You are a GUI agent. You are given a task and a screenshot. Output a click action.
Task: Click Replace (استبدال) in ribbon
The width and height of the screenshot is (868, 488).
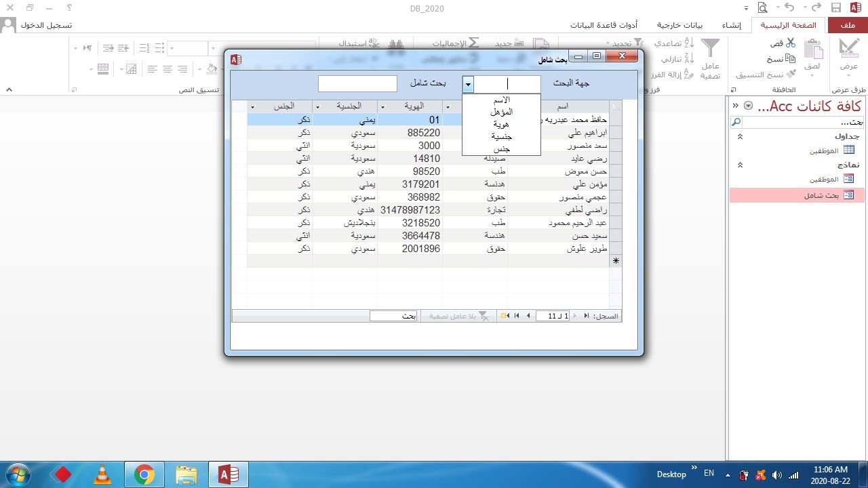pos(359,43)
